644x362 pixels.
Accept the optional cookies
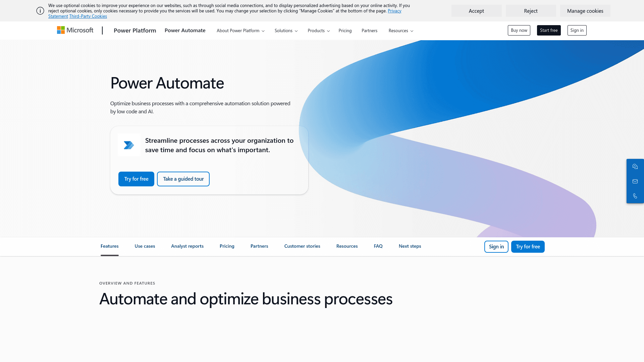tap(476, 11)
